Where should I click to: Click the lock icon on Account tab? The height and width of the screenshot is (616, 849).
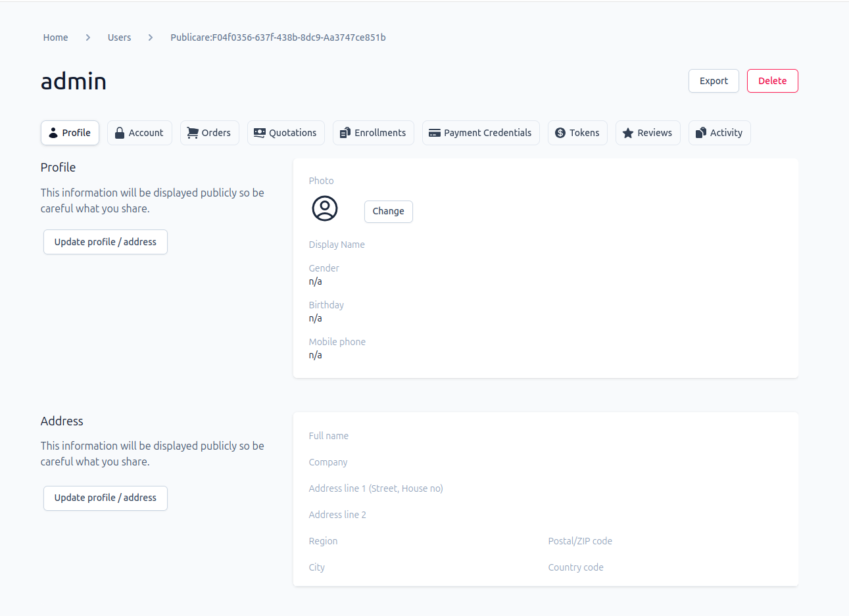[x=120, y=133]
